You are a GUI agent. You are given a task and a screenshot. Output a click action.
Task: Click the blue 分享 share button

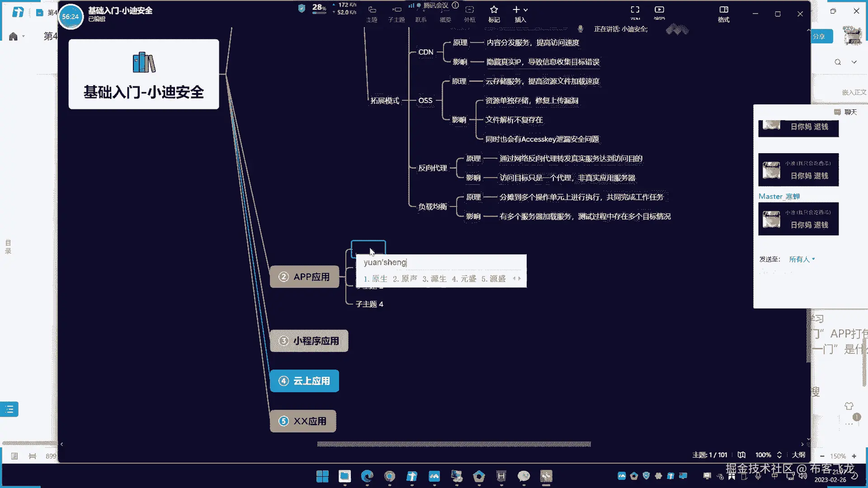click(x=821, y=37)
